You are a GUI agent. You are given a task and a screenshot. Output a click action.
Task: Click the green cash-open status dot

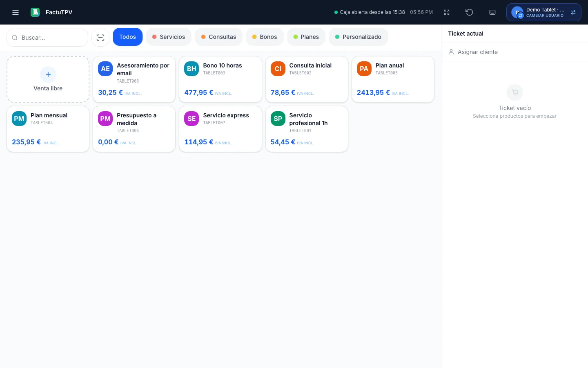click(336, 12)
